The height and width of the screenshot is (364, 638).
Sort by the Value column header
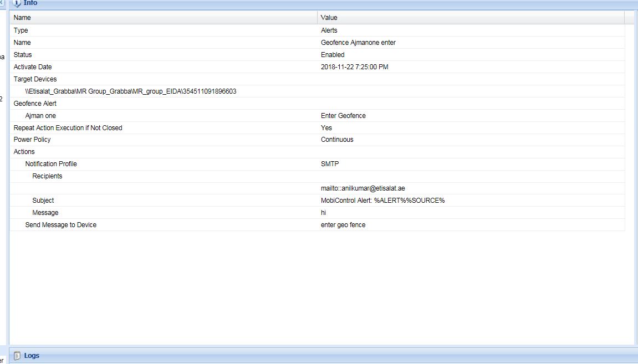click(x=329, y=18)
